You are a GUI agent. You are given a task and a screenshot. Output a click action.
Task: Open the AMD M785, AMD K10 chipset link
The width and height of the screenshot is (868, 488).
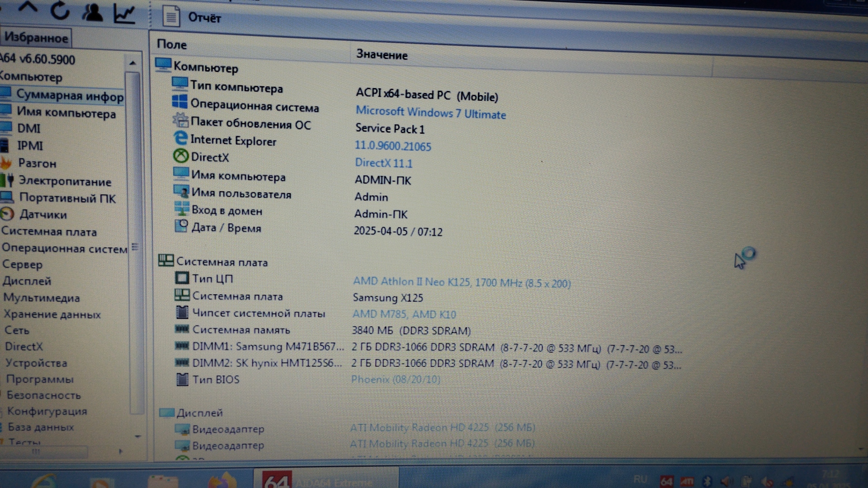[404, 314]
